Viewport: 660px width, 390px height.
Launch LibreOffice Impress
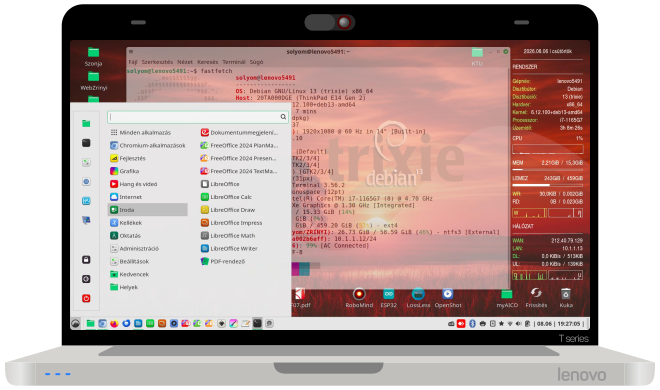tap(232, 223)
